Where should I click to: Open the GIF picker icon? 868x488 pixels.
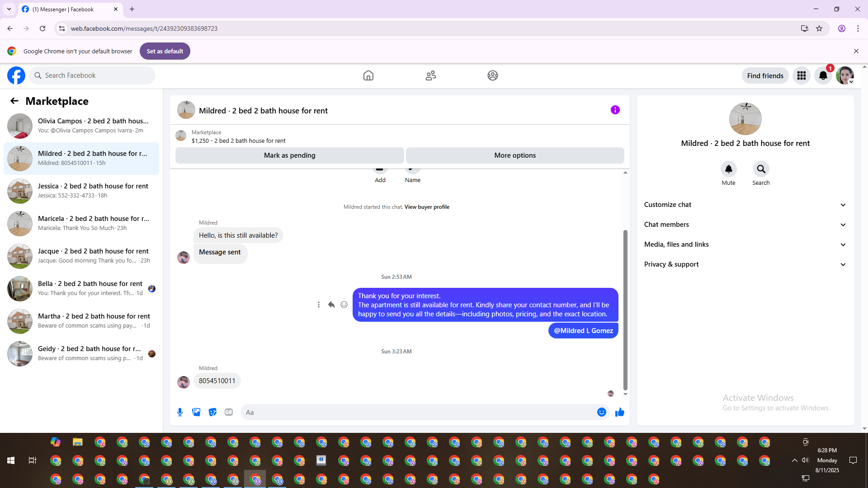pos(229,412)
